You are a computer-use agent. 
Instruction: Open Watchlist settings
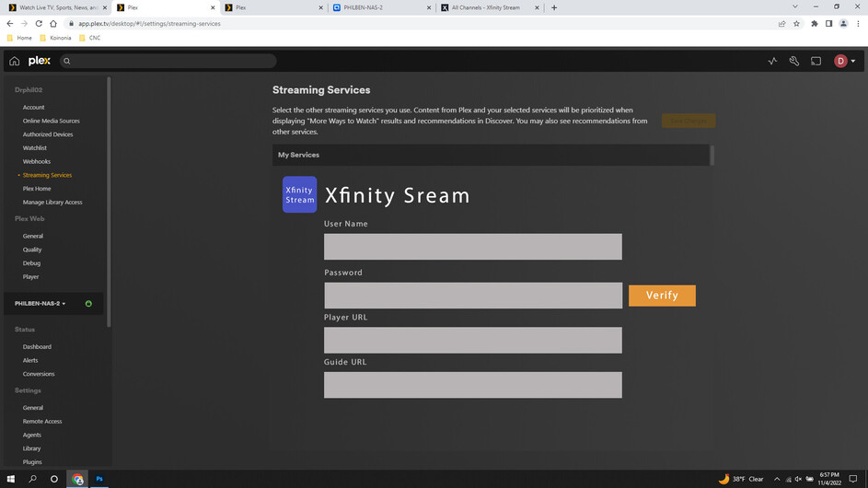coord(34,148)
